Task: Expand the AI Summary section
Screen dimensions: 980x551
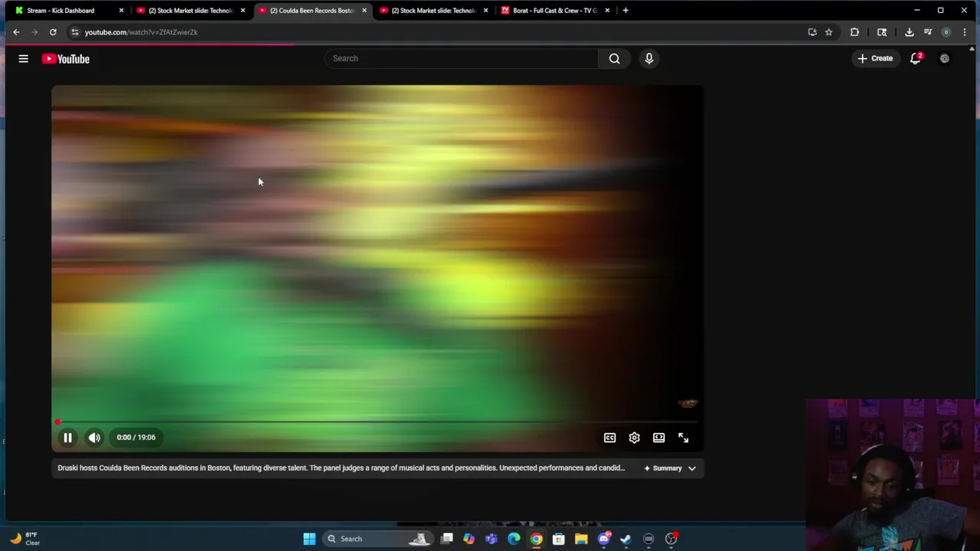Action: coord(671,468)
